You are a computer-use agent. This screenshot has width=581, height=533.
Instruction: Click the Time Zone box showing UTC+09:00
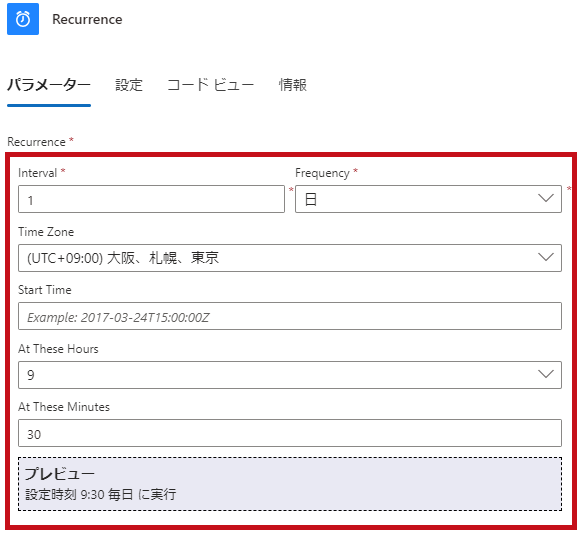[x=290, y=258]
